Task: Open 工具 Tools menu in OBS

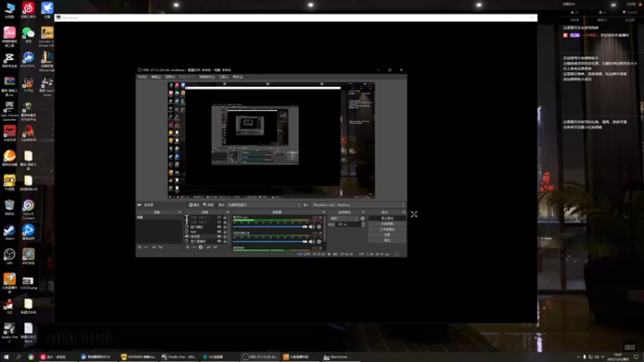Action: pos(223,76)
